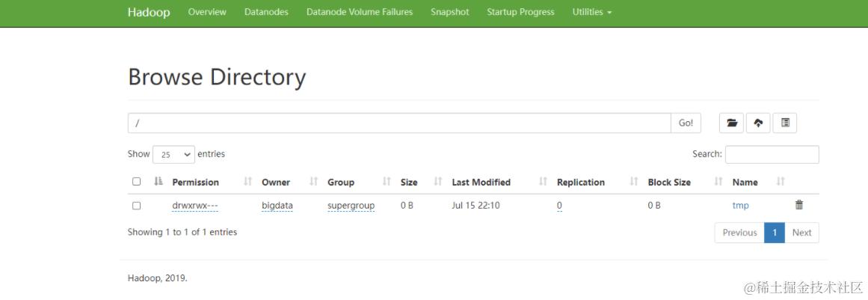Open the Startup Progress page

point(520,12)
